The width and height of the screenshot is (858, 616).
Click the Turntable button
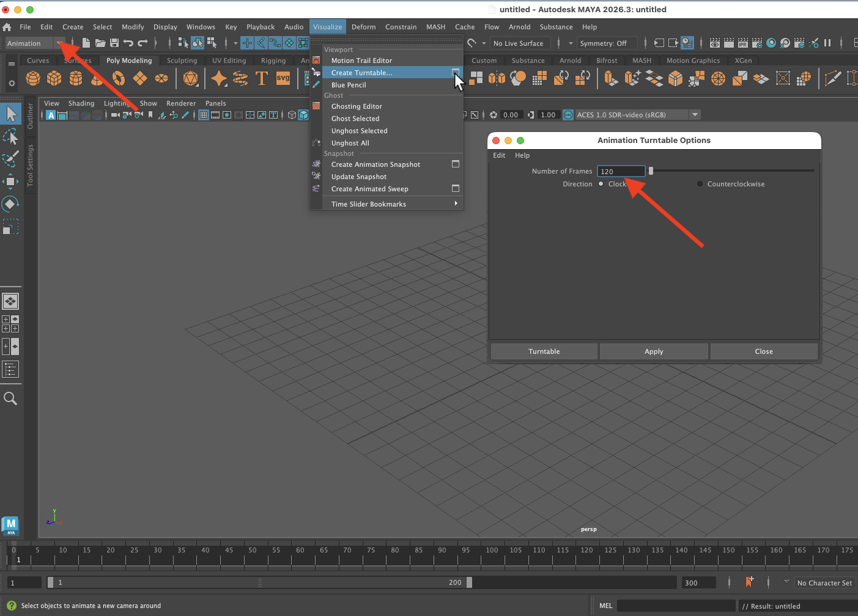pos(544,351)
